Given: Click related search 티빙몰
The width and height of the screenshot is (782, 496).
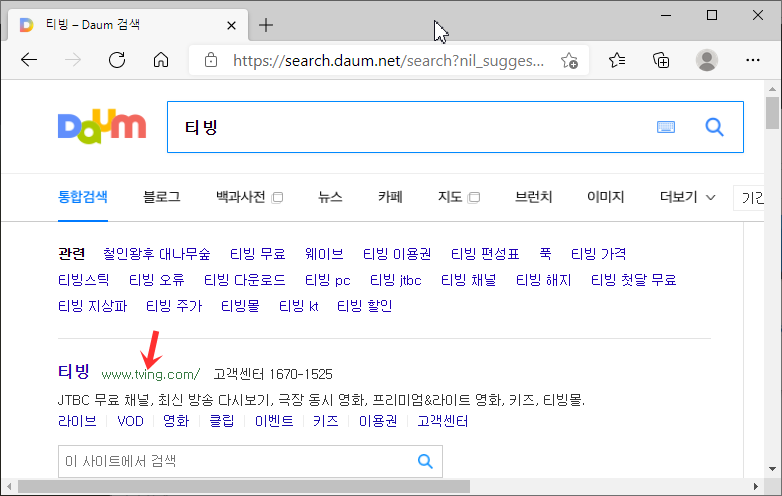Looking at the screenshot, I should pos(240,306).
